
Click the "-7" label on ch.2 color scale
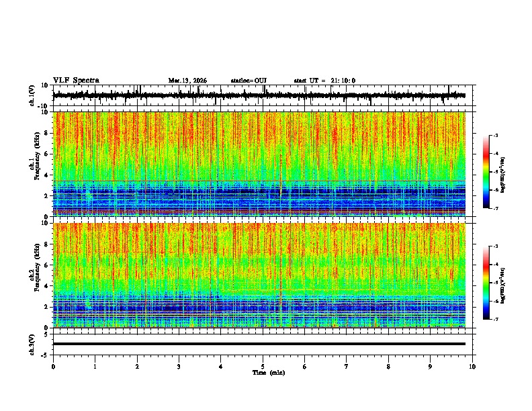point(495,320)
